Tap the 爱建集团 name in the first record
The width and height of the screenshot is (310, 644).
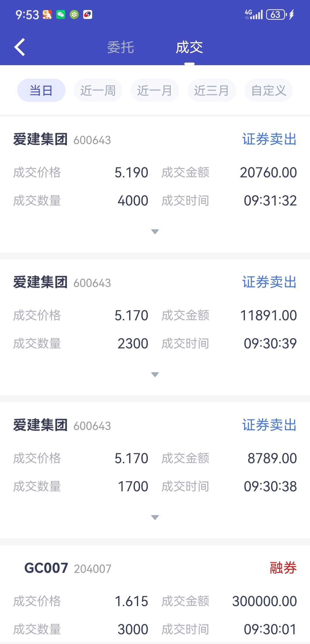(x=40, y=139)
